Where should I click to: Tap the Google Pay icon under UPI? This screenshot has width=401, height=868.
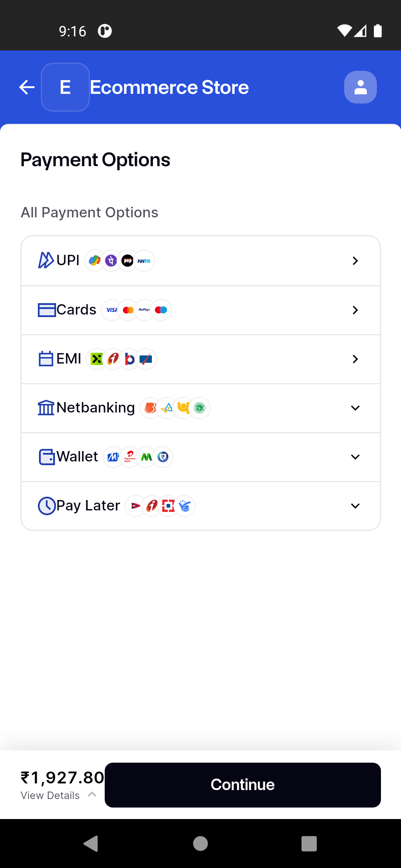coord(95,261)
